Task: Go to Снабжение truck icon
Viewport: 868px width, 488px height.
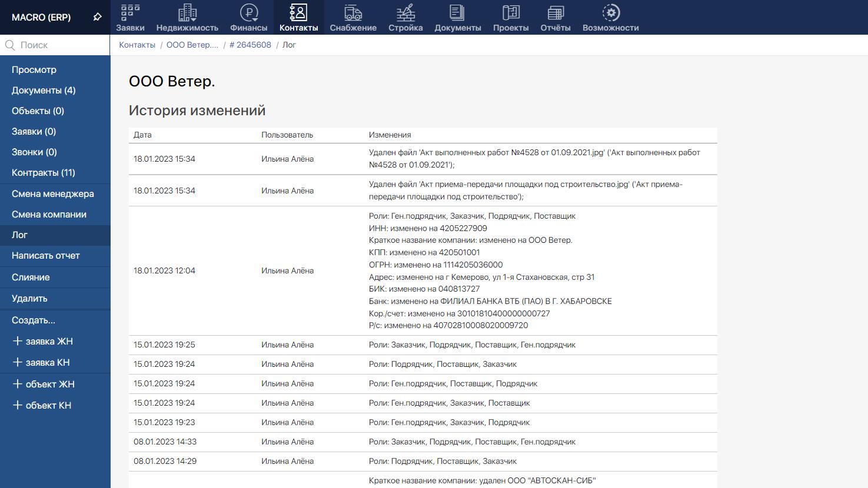Action: click(x=353, y=13)
